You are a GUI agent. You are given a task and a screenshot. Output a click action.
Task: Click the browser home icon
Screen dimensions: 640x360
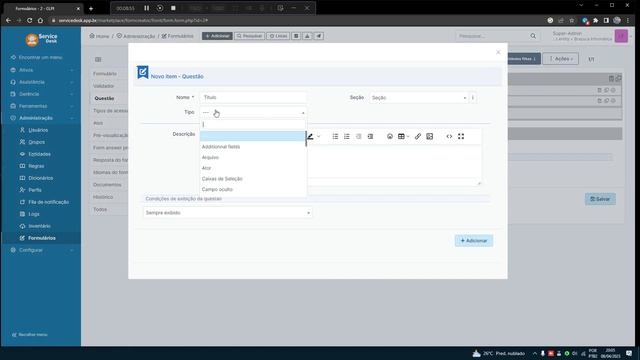(40, 20)
